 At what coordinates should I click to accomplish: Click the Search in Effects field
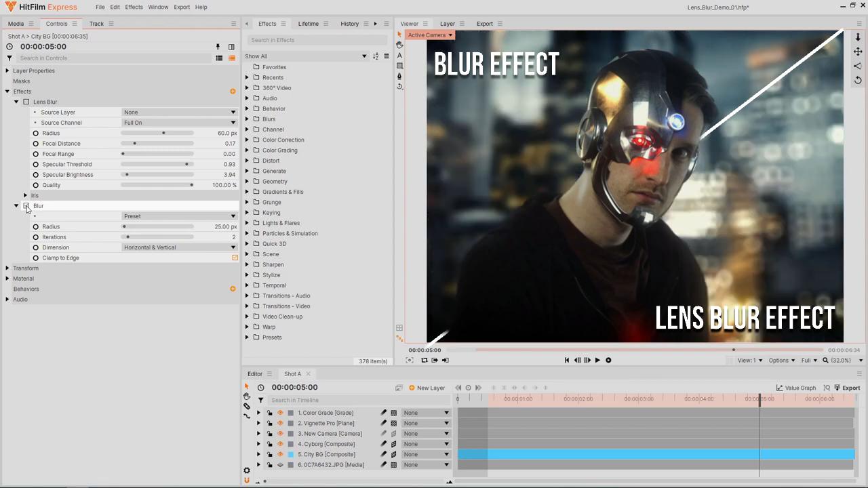[x=316, y=40]
